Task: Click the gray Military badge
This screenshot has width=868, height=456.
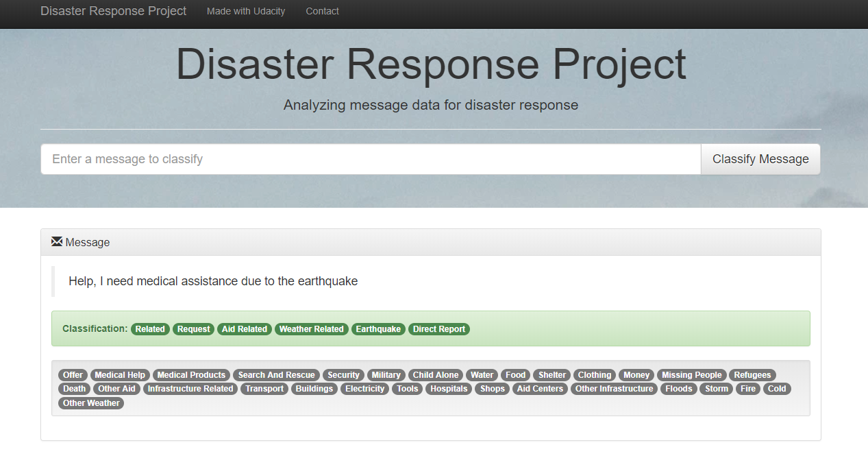Action: tap(386, 375)
